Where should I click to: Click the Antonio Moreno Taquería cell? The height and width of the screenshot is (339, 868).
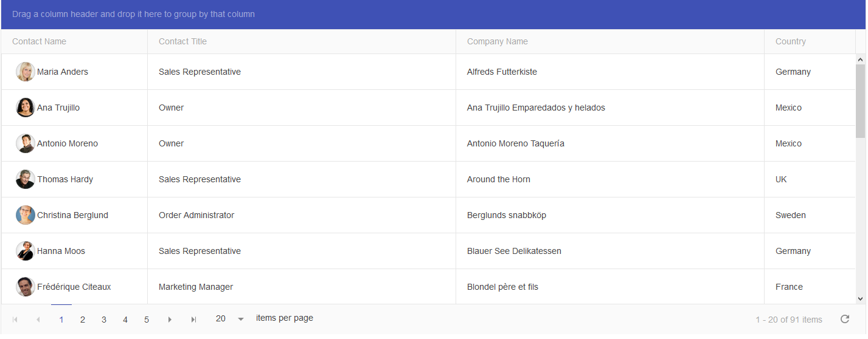coord(515,143)
